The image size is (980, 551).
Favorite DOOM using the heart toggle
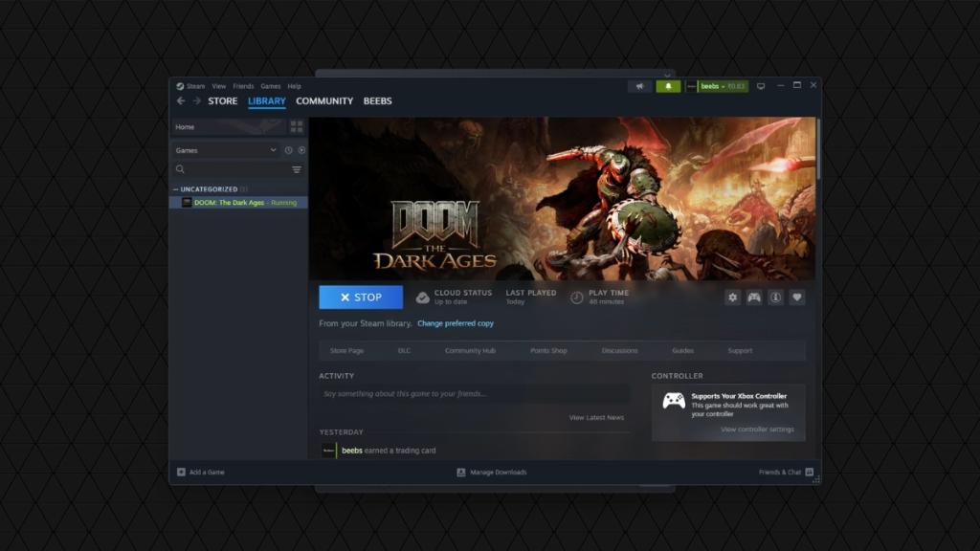[x=798, y=298]
